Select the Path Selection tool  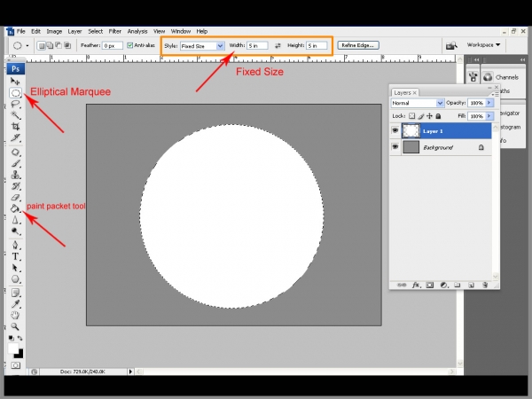[x=15, y=268]
